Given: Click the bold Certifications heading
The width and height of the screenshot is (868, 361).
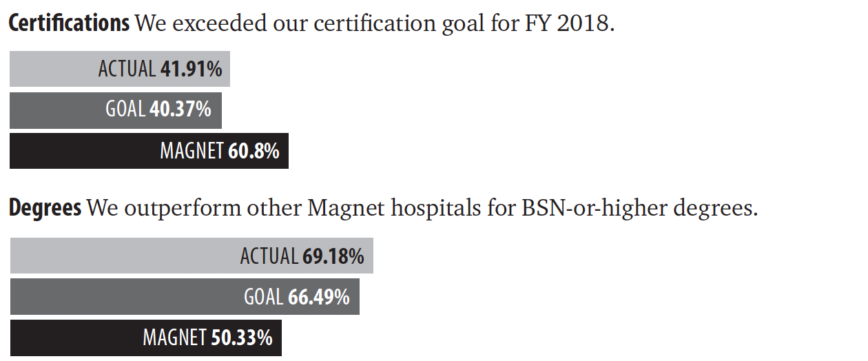Looking at the screenshot, I should (69, 24).
